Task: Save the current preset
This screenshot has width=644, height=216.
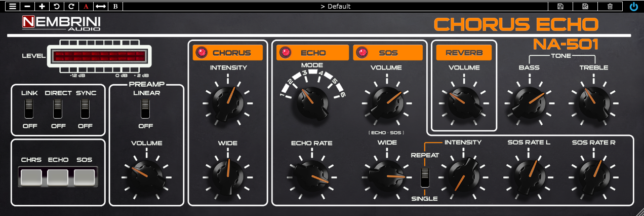Action: pyautogui.click(x=560, y=7)
